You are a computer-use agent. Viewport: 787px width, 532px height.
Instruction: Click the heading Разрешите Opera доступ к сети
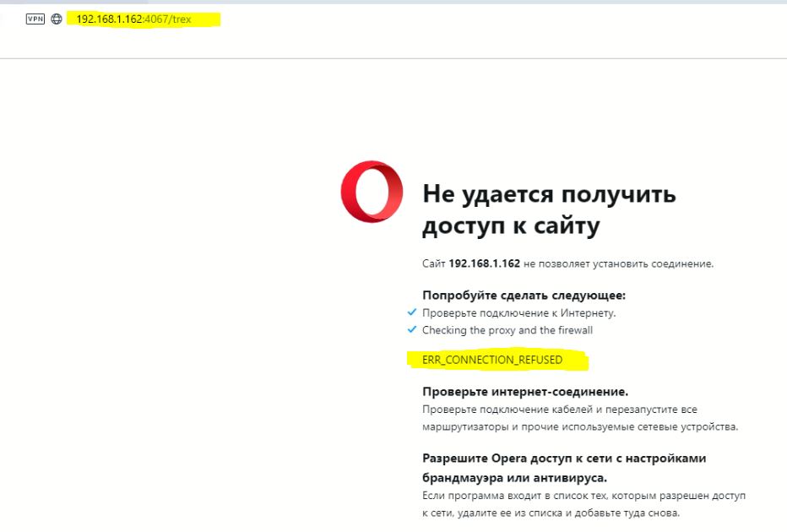tap(564, 468)
